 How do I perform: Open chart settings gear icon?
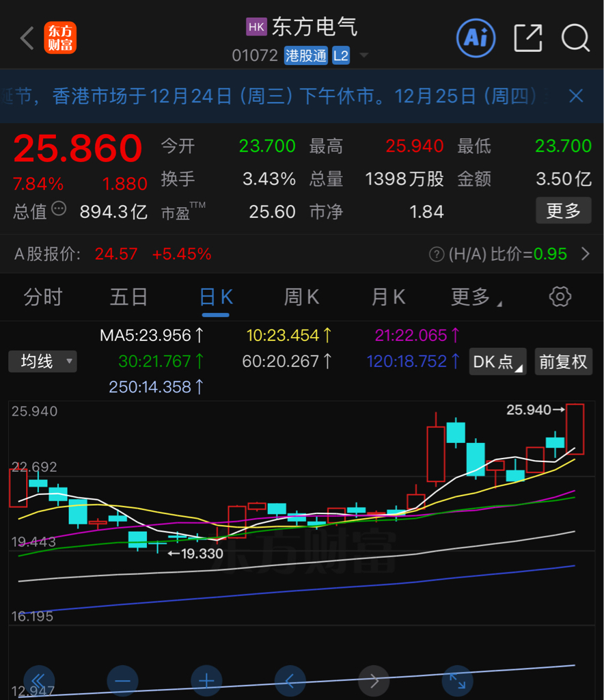560,297
